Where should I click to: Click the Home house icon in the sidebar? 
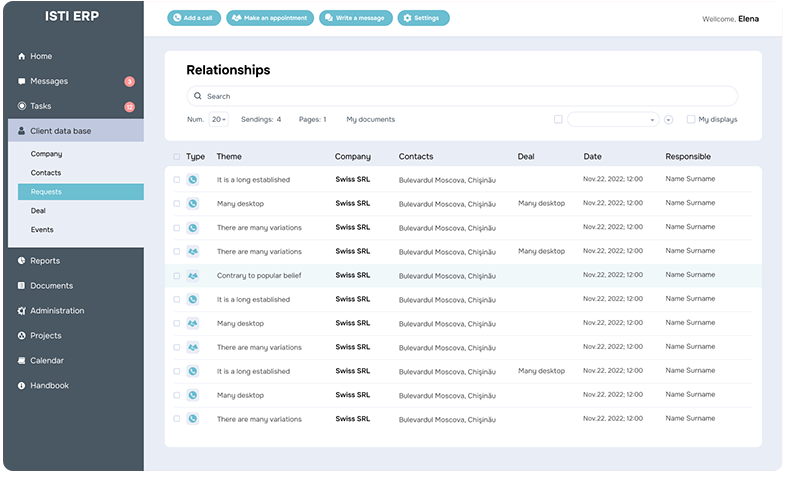(22, 56)
